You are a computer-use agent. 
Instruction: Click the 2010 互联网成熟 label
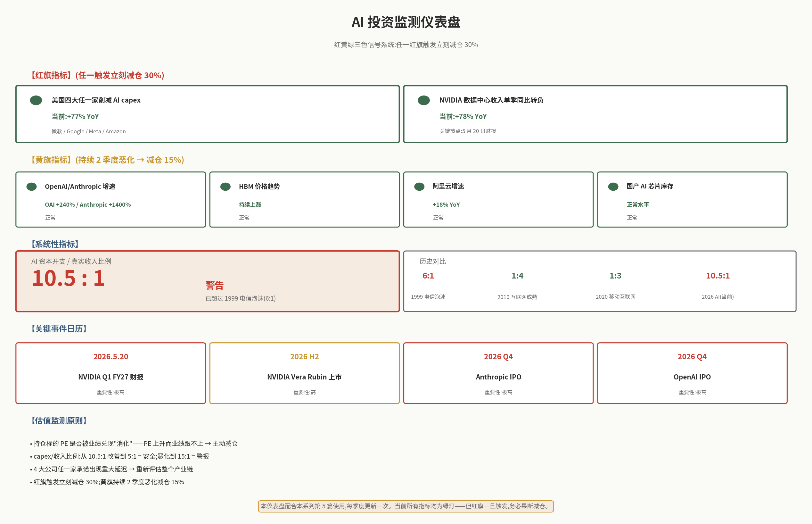pos(518,297)
